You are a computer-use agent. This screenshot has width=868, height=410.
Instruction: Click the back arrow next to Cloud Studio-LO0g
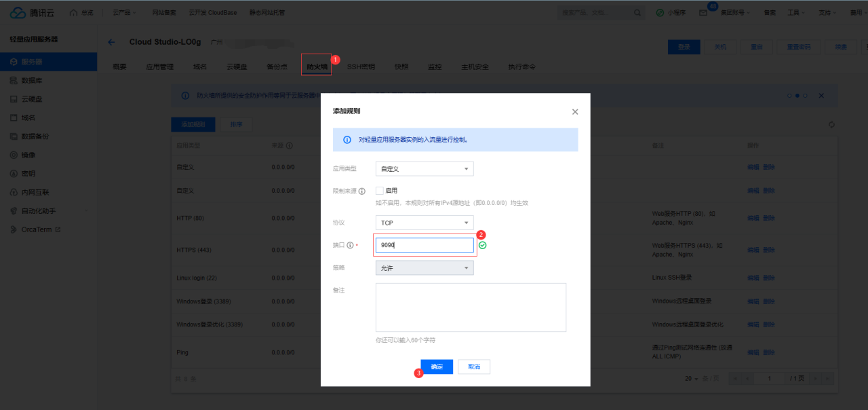111,41
